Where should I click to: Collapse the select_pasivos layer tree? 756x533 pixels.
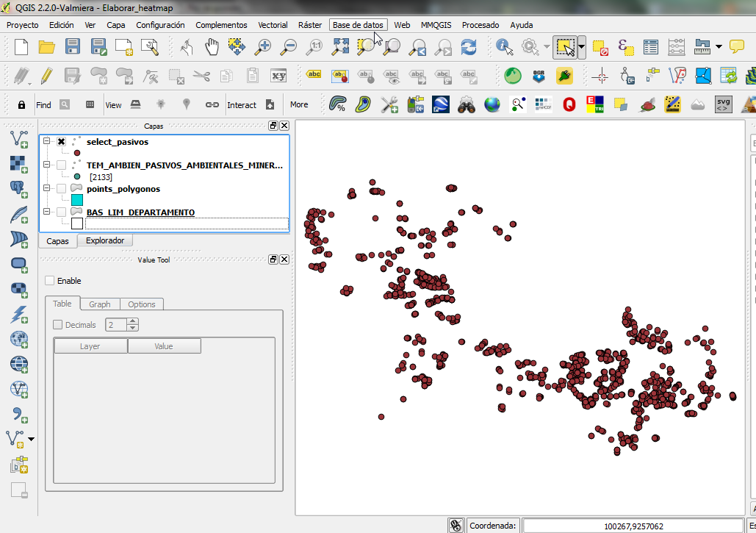coord(46,141)
